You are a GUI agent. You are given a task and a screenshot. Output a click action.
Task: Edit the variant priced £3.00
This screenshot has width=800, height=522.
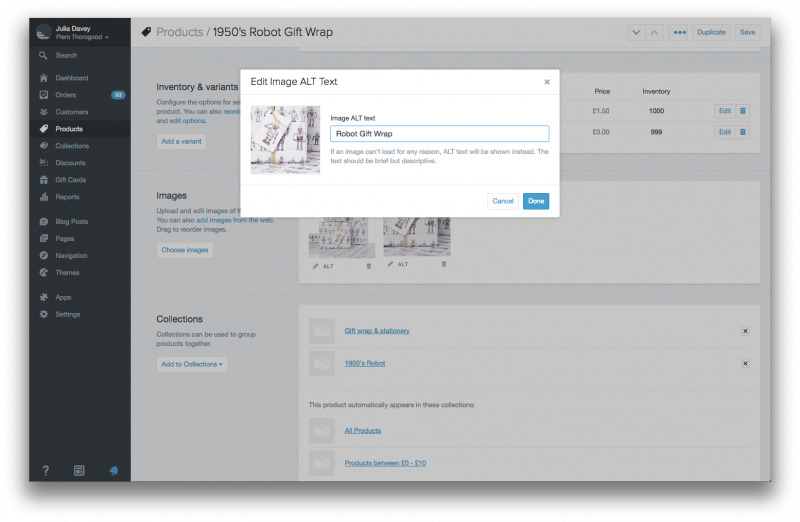click(724, 132)
